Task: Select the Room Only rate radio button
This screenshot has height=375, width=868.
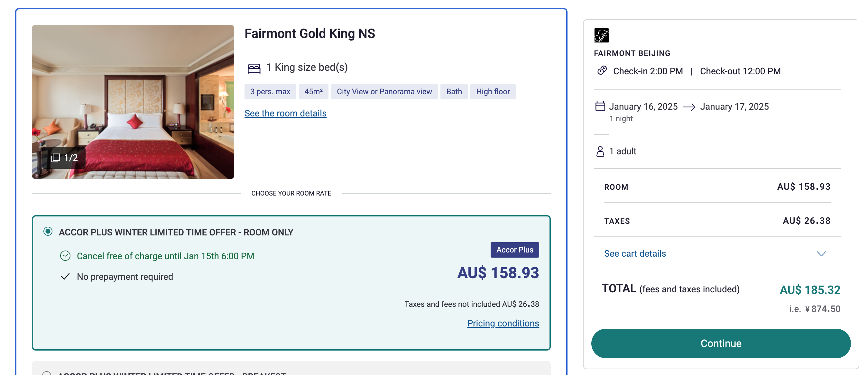Action: point(48,232)
